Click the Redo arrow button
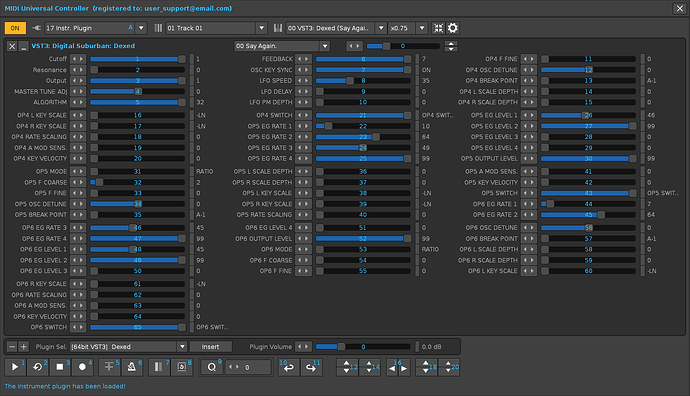This screenshot has width=690, height=396. click(x=311, y=367)
